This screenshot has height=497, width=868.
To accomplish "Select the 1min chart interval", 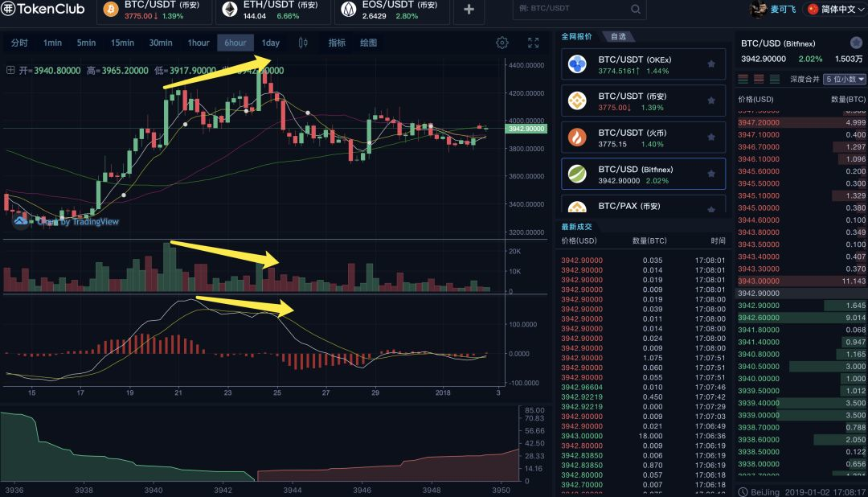I will (52, 43).
